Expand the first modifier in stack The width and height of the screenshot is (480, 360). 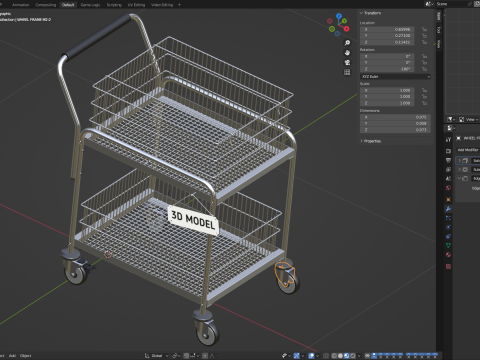click(x=459, y=160)
